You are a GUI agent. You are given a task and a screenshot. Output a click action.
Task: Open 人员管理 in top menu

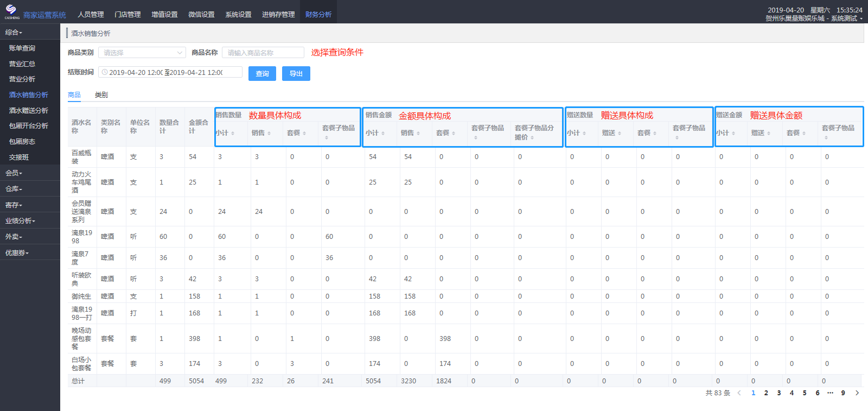[91, 15]
